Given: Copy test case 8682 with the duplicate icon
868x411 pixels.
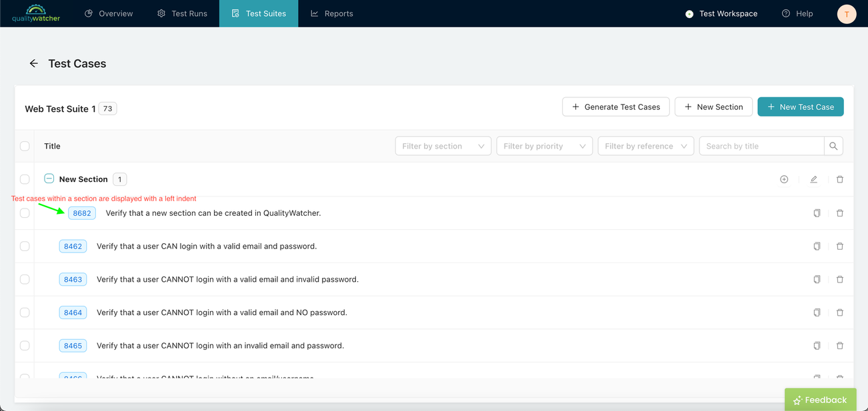Looking at the screenshot, I should (817, 213).
